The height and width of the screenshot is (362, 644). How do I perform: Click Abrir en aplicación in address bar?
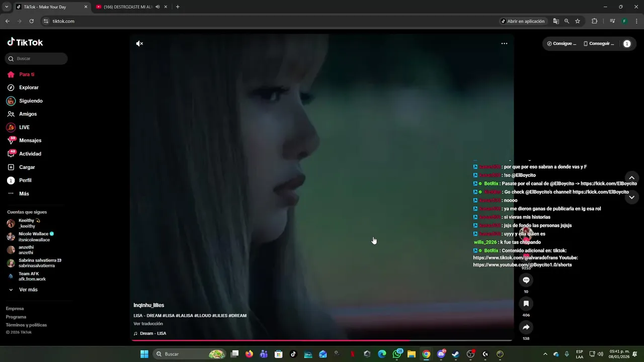(x=522, y=21)
